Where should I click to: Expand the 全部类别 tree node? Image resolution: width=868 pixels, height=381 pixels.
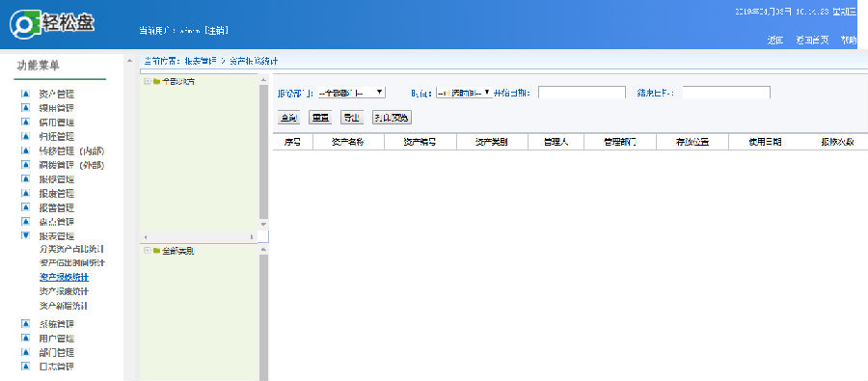(148, 251)
